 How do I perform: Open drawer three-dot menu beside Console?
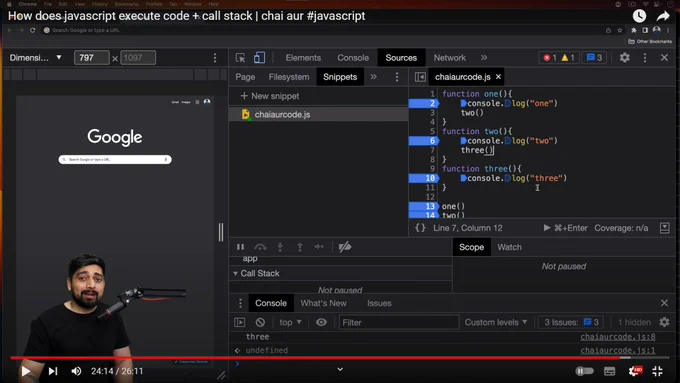coord(240,303)
